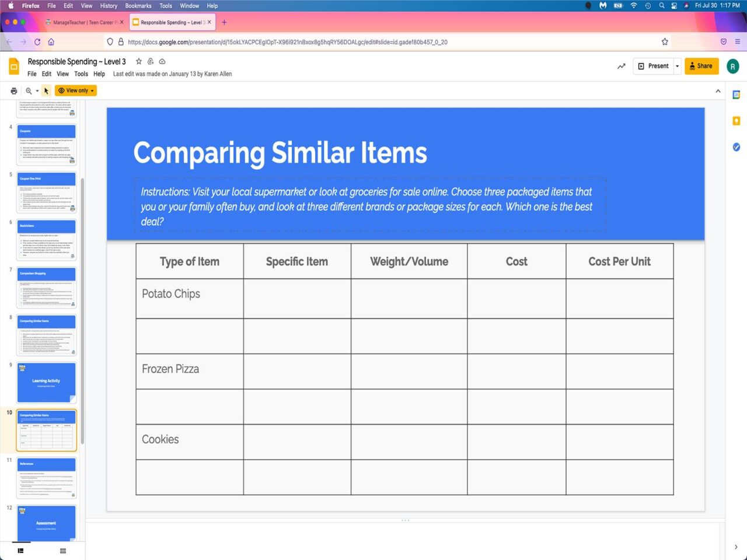Click the cloud document status icon
The image size is (747, 560).
click(x=162, y=61)
